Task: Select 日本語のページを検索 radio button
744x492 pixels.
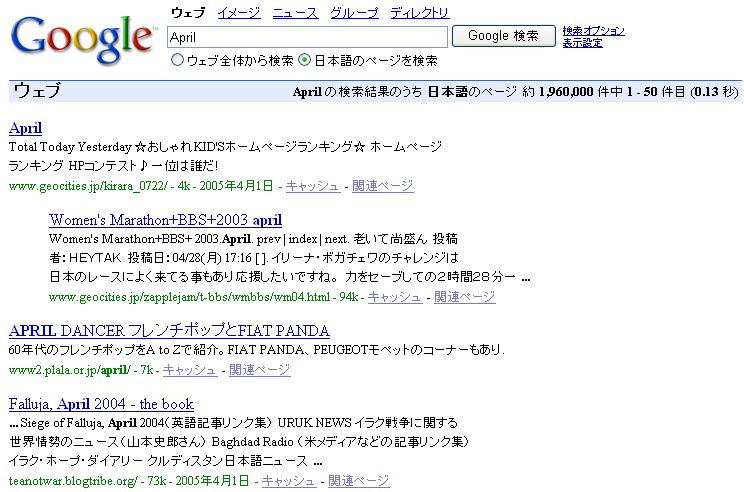Action: [x=305, y=60]
